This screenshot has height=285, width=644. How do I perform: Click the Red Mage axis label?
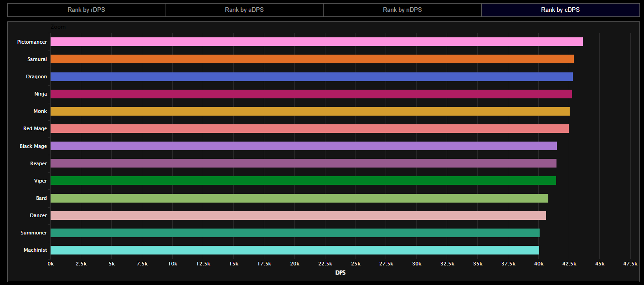[x=35, y=128]
